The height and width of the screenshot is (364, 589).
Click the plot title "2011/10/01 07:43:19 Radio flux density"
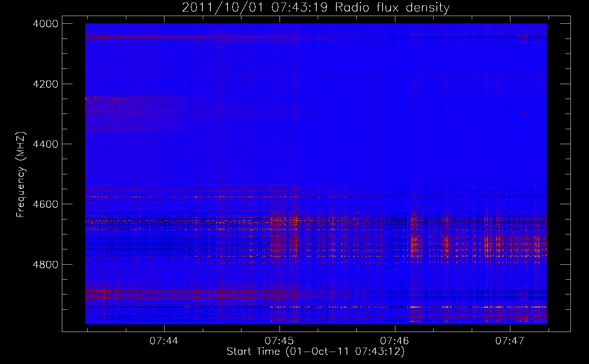(x=316, y=7)
